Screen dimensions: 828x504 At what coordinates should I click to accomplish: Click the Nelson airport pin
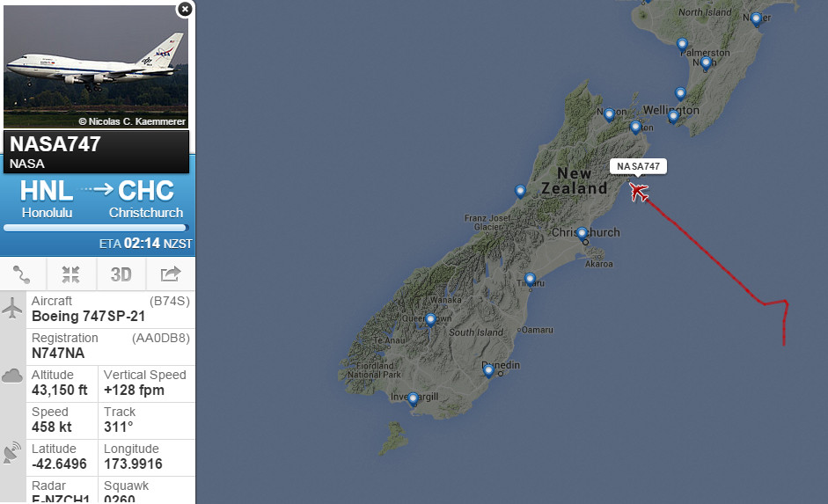click(x=609, y=114)
